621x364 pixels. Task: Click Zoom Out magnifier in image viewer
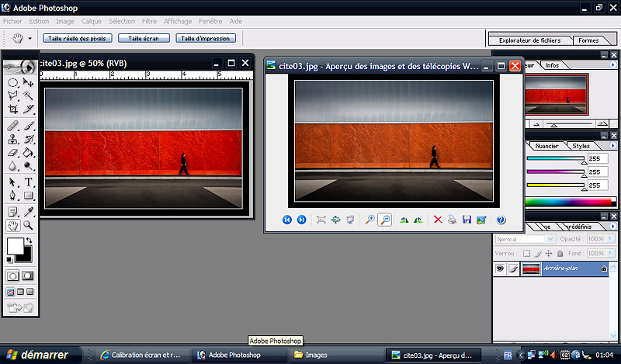[x=384, y=220]
